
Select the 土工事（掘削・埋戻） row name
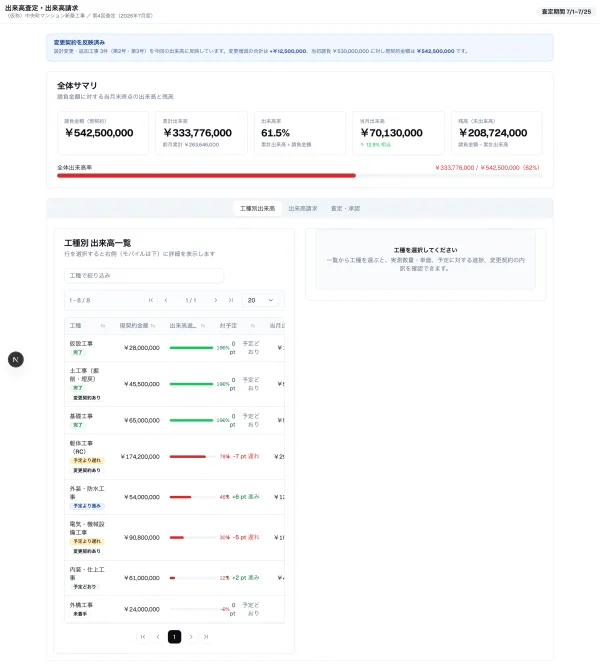[x=84, y=375]
